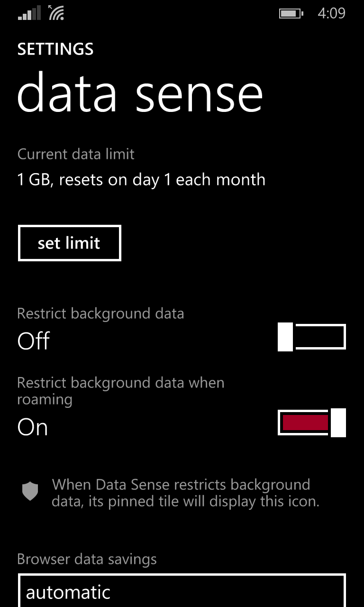The image size is (364, 607).
Task: Toggle the Restrict background data switch
Action: point(311,337)
